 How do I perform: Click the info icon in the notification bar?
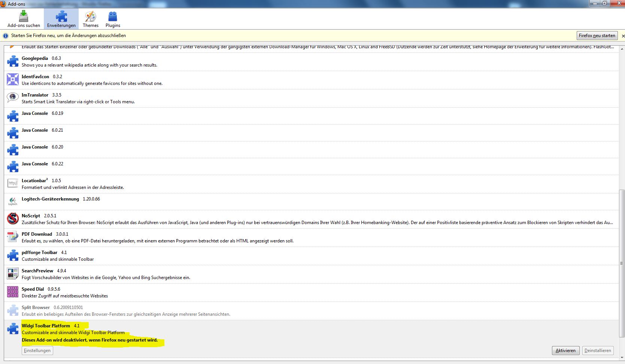[x=6, y=36]
